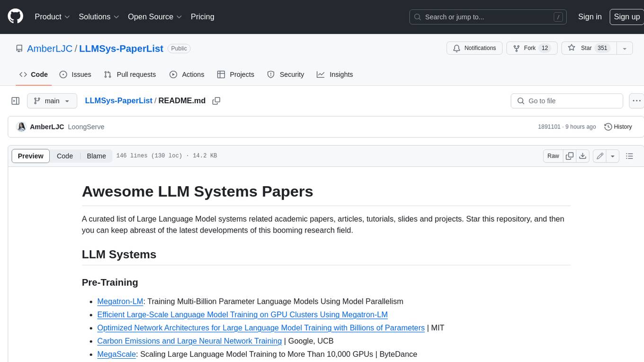The height and width of the screenshot is (362, 644).
Task: Copy the README.md file path
Action: 216,101
